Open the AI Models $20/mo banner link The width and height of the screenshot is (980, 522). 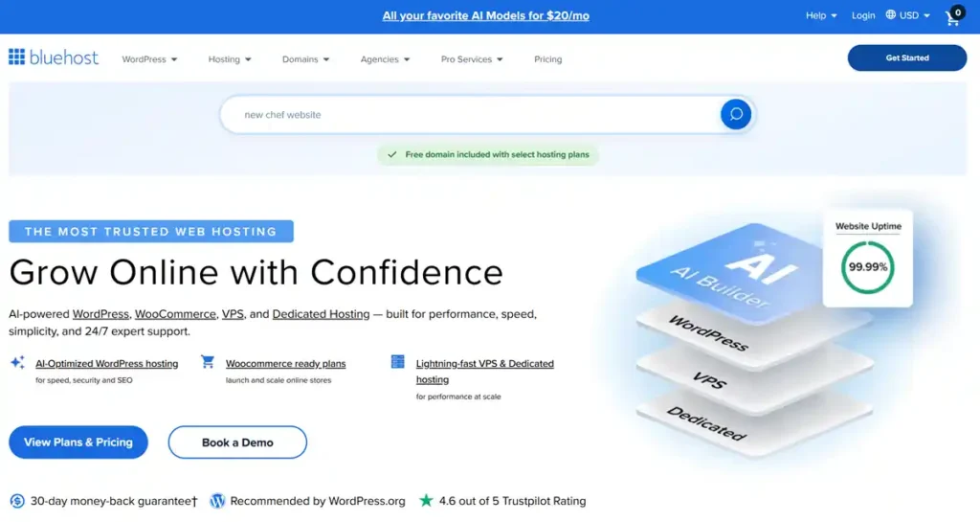click(x=485, y=15)
